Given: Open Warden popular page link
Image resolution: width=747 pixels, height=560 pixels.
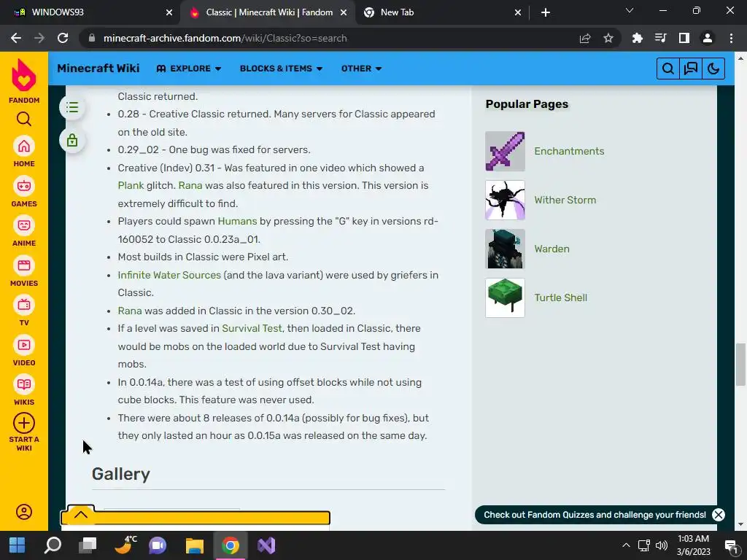Looking at the screenshot, I should [551, 249].
